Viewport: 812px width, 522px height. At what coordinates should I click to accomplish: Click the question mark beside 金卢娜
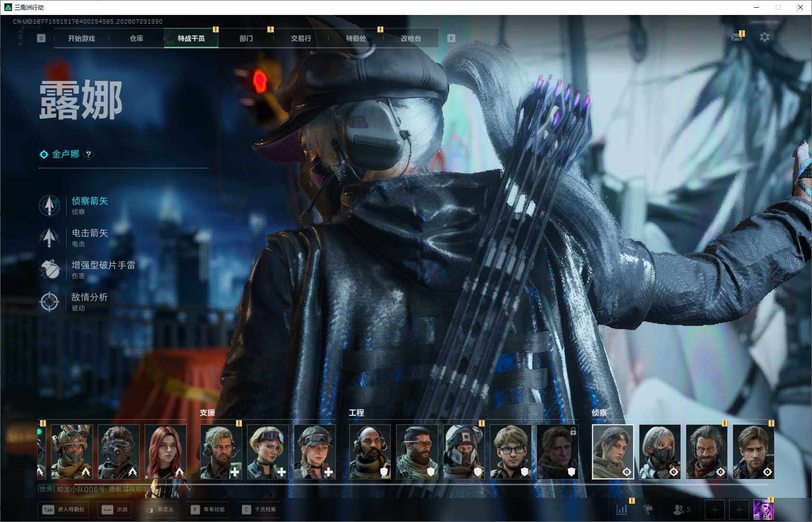point(88,154)
